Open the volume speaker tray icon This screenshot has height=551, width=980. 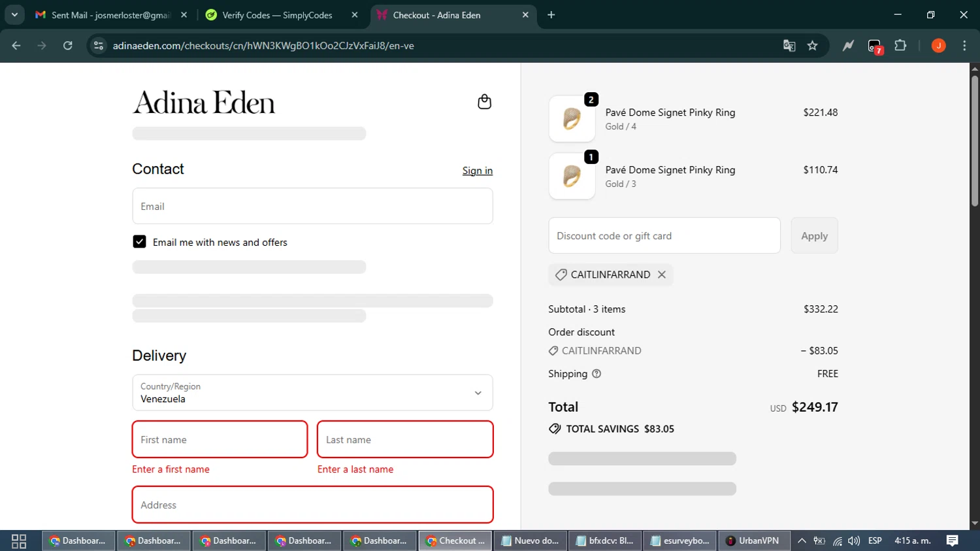point(854,541)
